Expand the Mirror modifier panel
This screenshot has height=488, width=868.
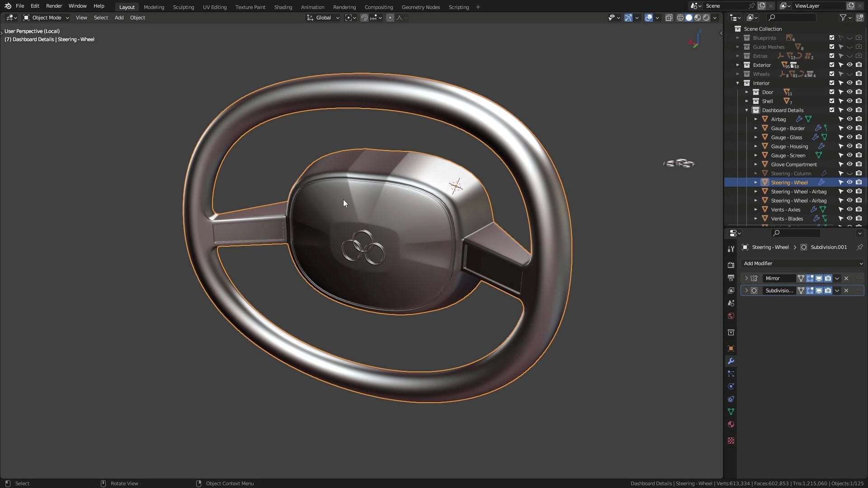pyautogui.click(x=746, y=278)
